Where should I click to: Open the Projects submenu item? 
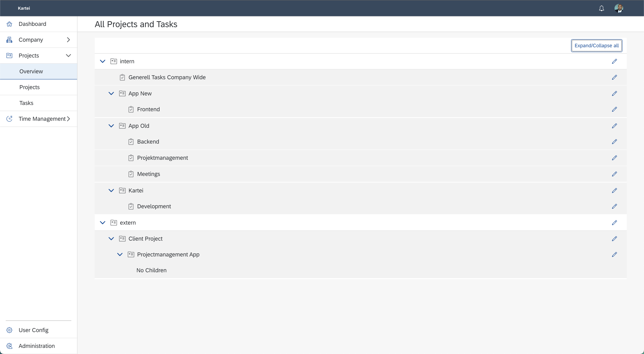click(x=38, y=87)
